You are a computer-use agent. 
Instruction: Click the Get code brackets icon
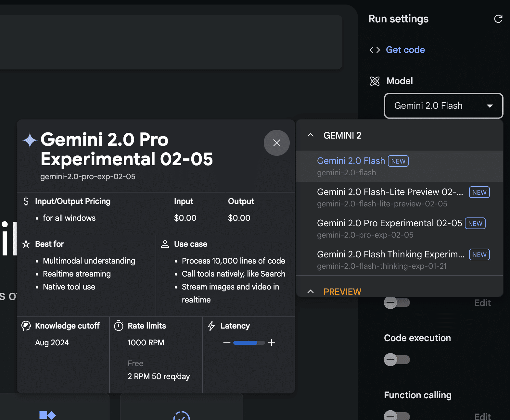click(375, 50)
